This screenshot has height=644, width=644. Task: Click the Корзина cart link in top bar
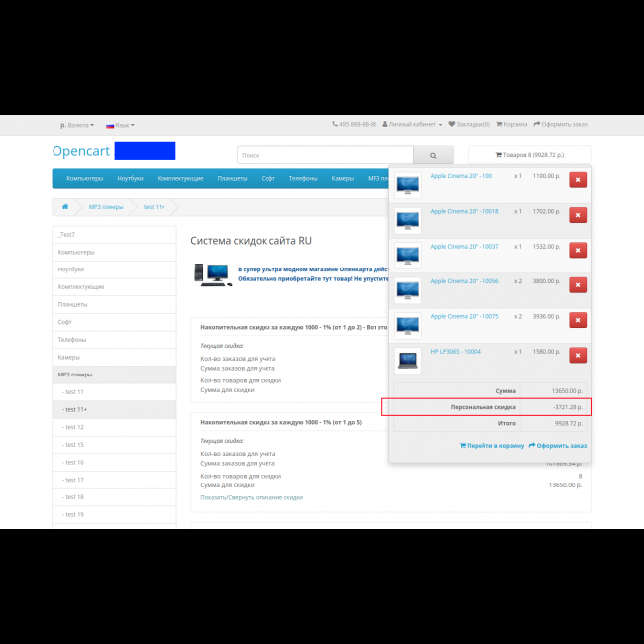pos(512,125)
